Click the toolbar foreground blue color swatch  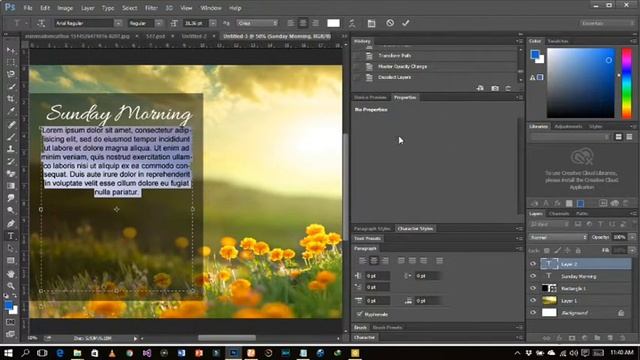9,305
